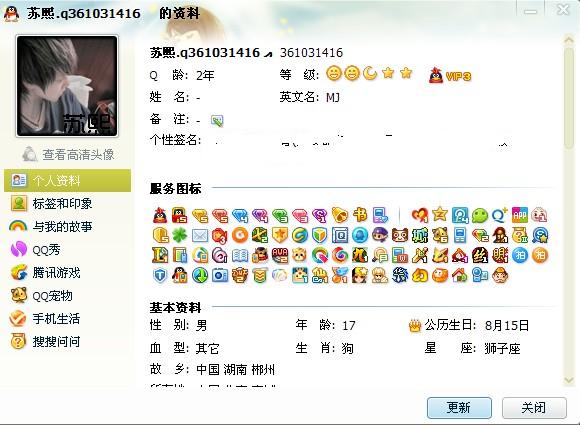The width and height of the screenshot is (580, 425).
Task: Click the birthday crown icon
Action: pos(415,326)
